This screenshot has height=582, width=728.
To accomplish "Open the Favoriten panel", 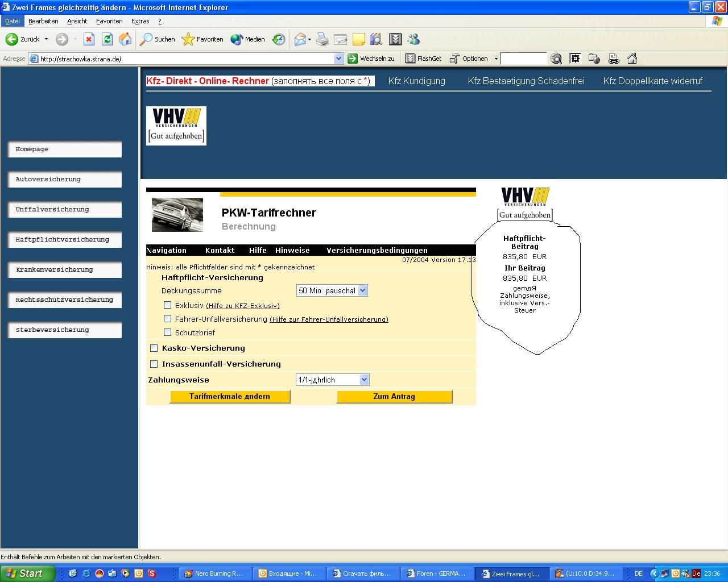I will pos(202,39).
